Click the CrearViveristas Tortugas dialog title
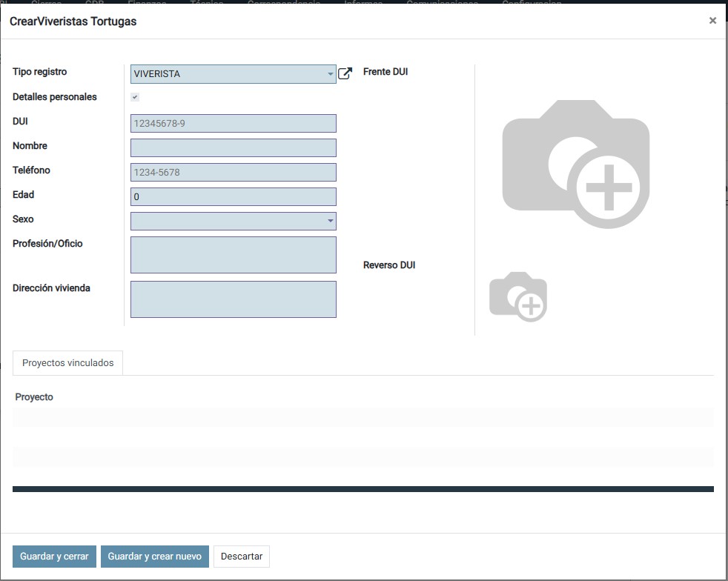 tap(73, 21)
